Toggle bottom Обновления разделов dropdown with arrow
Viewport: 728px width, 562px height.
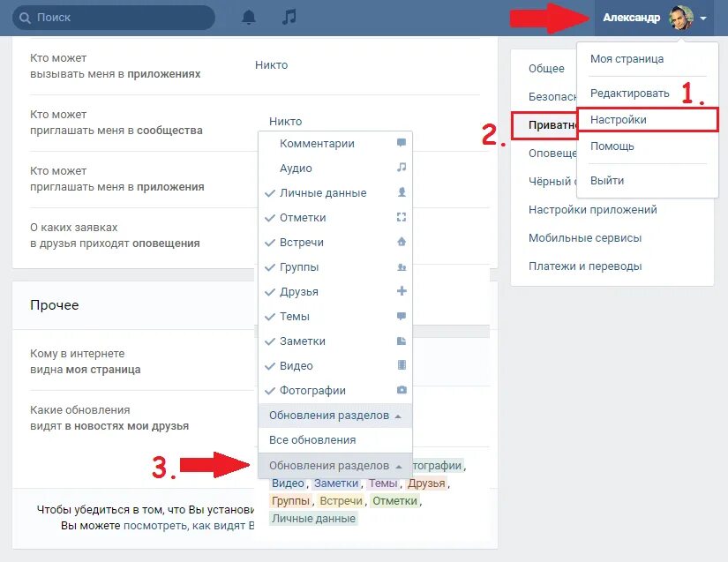point(334,466)
